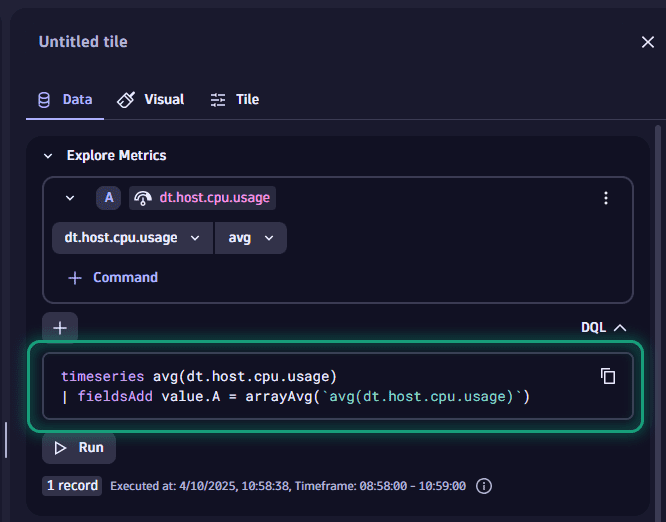The image size is (666, 522).
Task: Show execution info icon details
Action: tap(484, 486)
